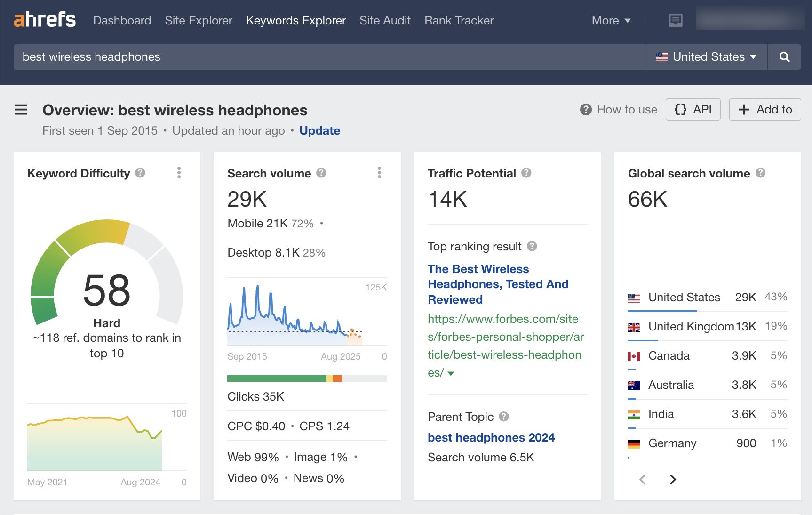The width and height of the screenshot is (812, 515).
Task: Open the Search volume card options menu
Action: pyautogui.click(x=379, y=173)
